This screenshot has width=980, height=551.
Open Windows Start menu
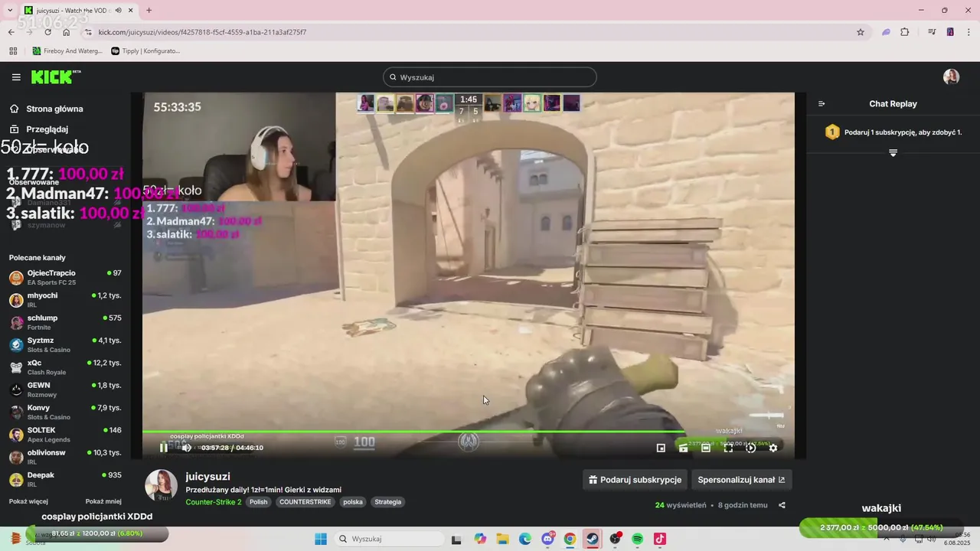pyautogui.click(x=321, y=539)
